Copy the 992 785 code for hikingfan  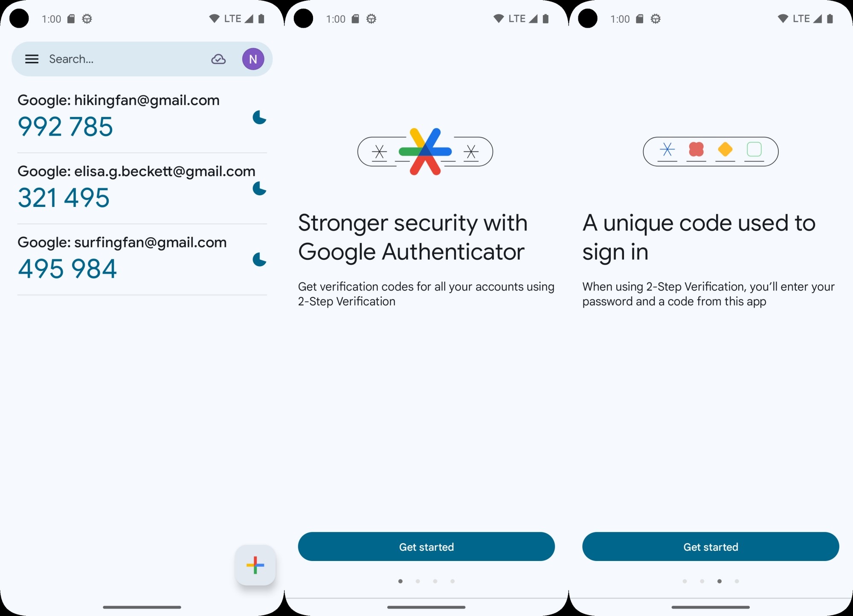click(x=65, y=127)
